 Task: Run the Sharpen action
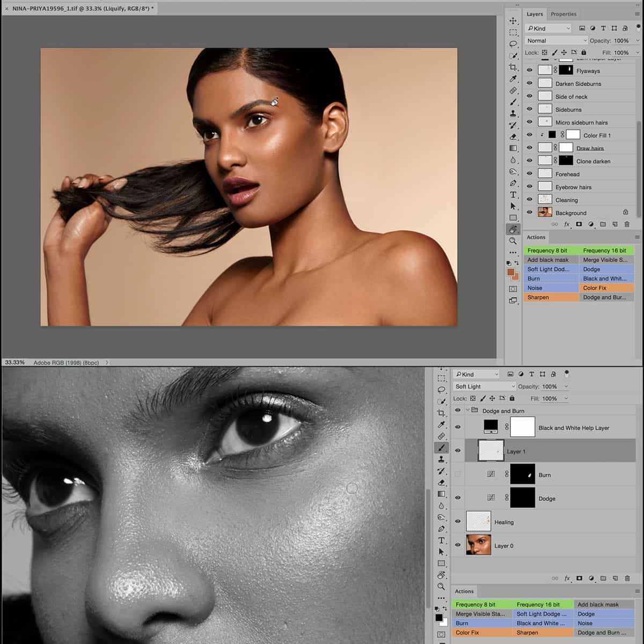coord(538,297)
